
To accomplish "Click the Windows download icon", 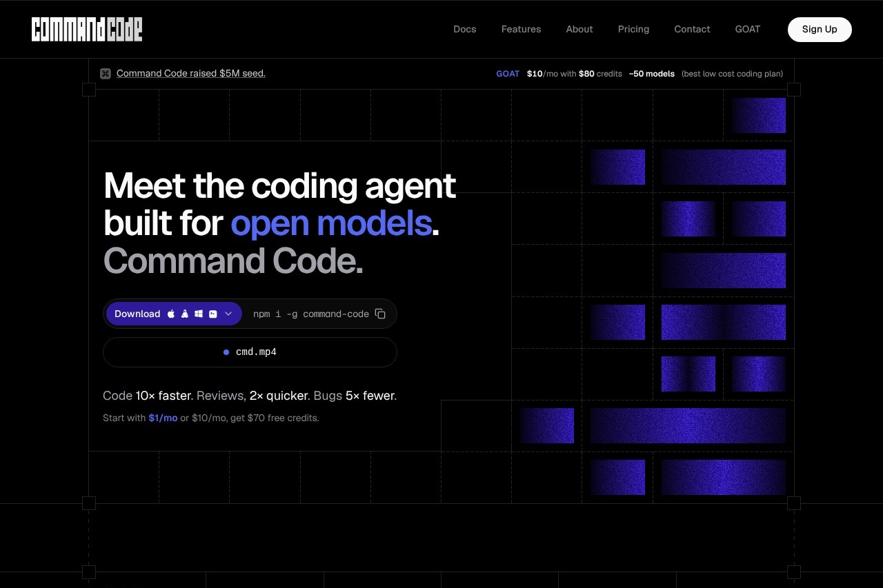I will 199,314.
